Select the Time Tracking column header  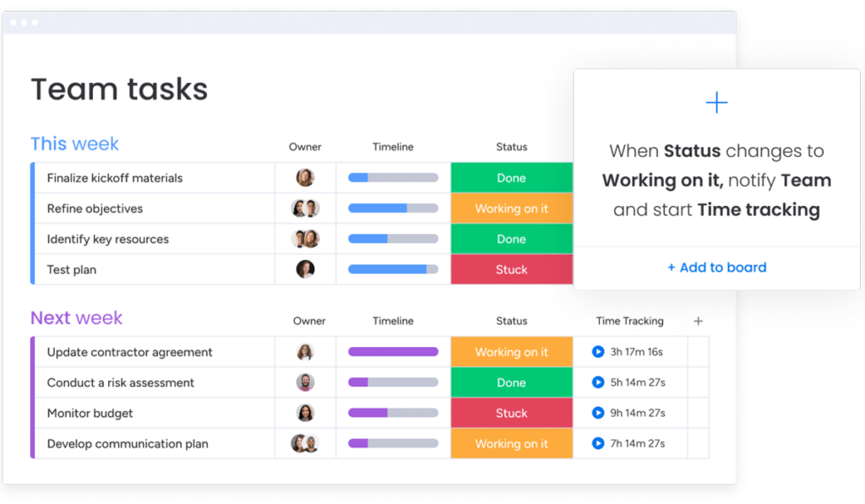coord(629,321)
